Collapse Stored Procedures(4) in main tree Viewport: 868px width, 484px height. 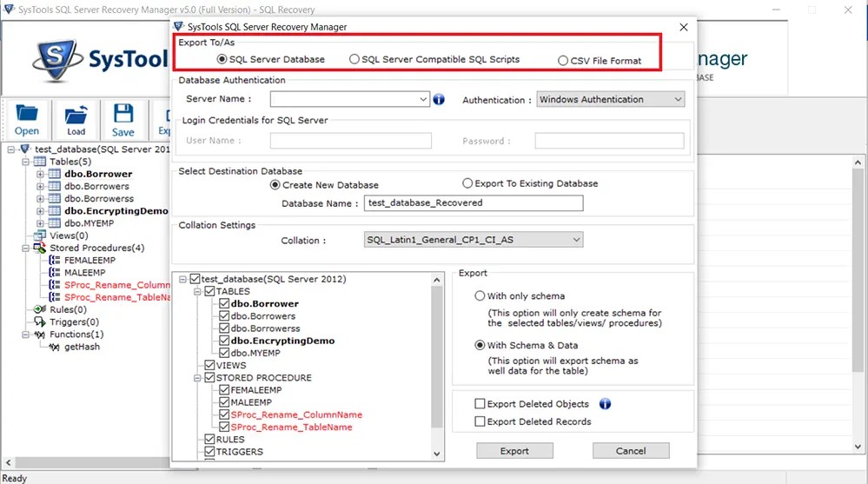25,249
